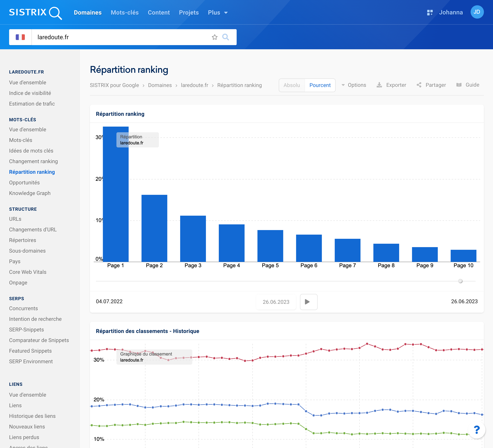The image size is (493, 448).
Task: Open the Projets tab
Action: (189, 13)
